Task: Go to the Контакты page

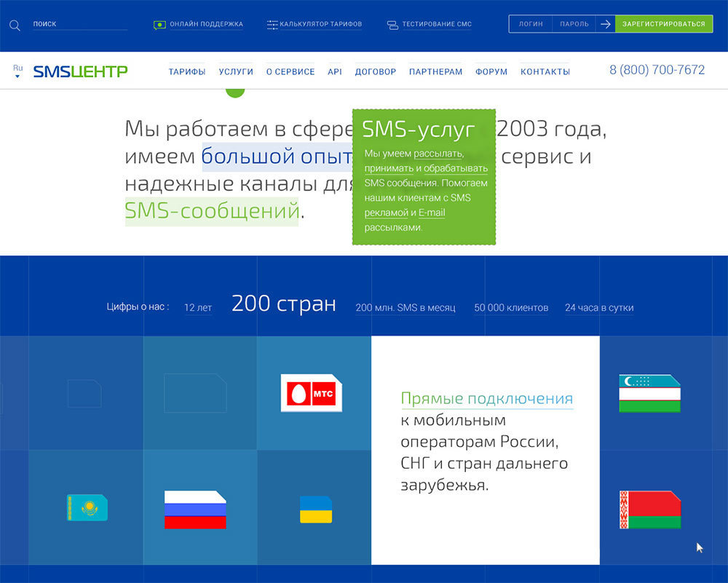Action: (x=545, y=72)
